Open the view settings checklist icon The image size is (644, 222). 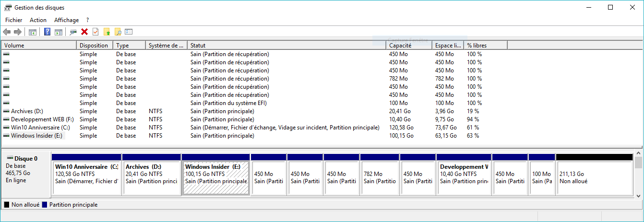coord(129,32)
